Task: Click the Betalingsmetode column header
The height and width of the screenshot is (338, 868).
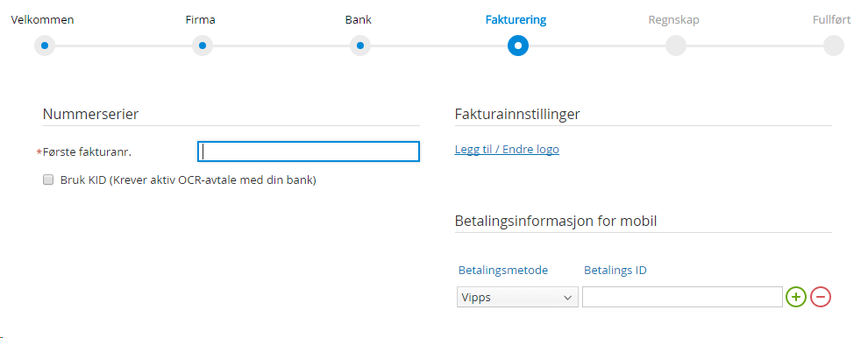Action: click(503, 270)
